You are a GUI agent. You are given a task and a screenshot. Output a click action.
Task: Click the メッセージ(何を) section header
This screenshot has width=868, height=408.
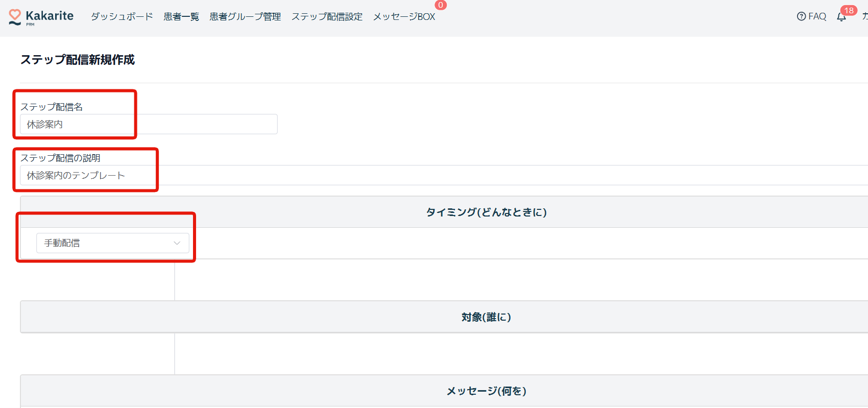point(486,391)
